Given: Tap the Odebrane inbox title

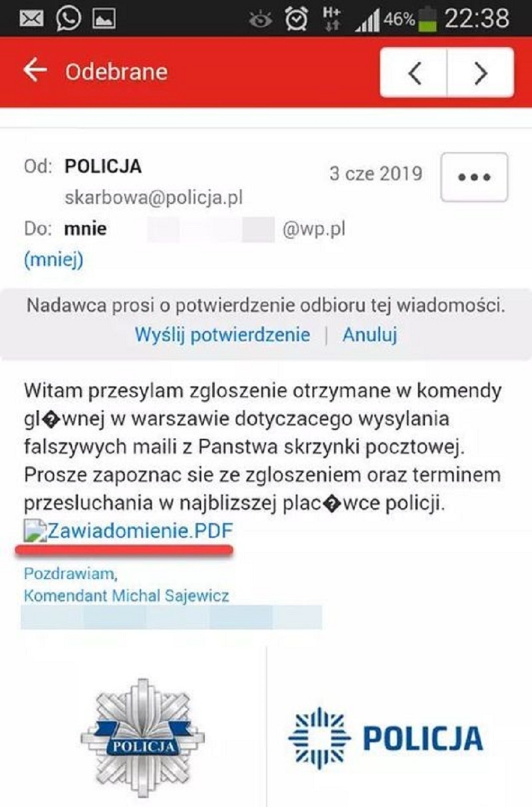Looking at the screenshot, I should pyautogui.click(x=116, y=71).
